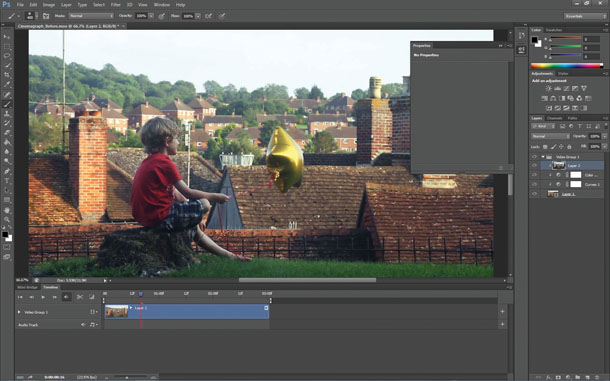Select the Move tool
Viewport: 610px width, 381px height.
coord(7,37)
